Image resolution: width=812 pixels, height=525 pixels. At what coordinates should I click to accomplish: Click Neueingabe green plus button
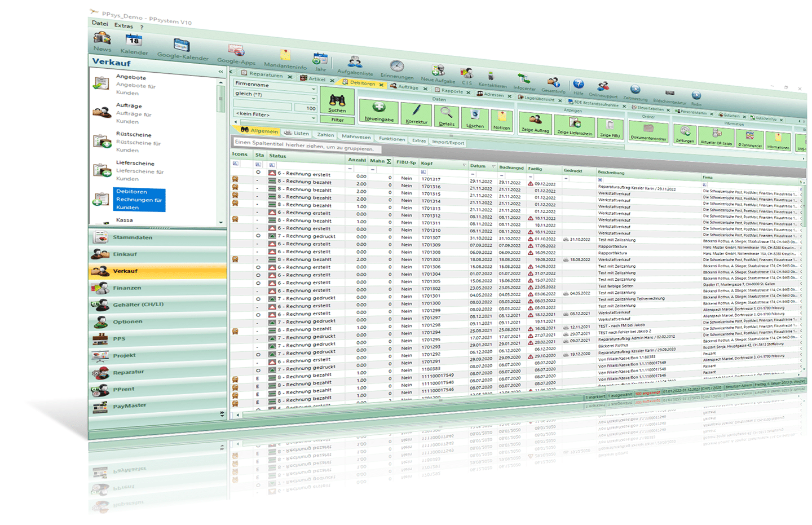point(379,111)
